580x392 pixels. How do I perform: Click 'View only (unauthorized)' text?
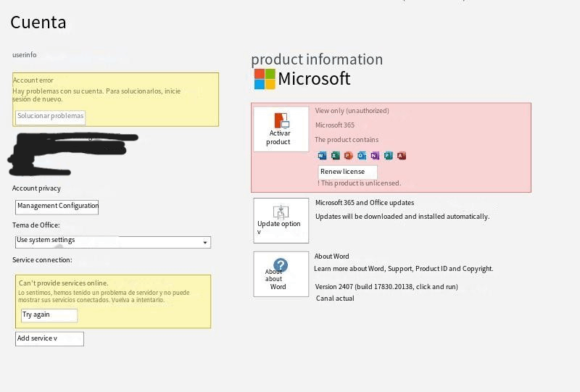[x=352, y=111]
